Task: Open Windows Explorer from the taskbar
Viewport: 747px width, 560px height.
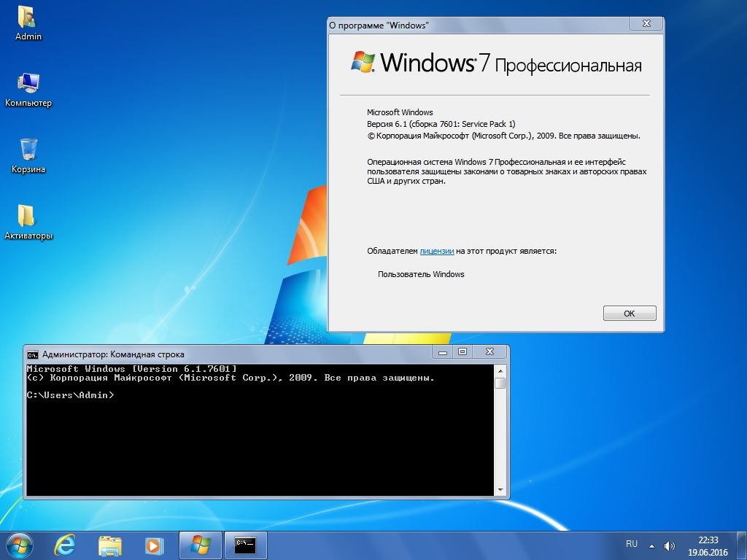Action: [110, 545]
